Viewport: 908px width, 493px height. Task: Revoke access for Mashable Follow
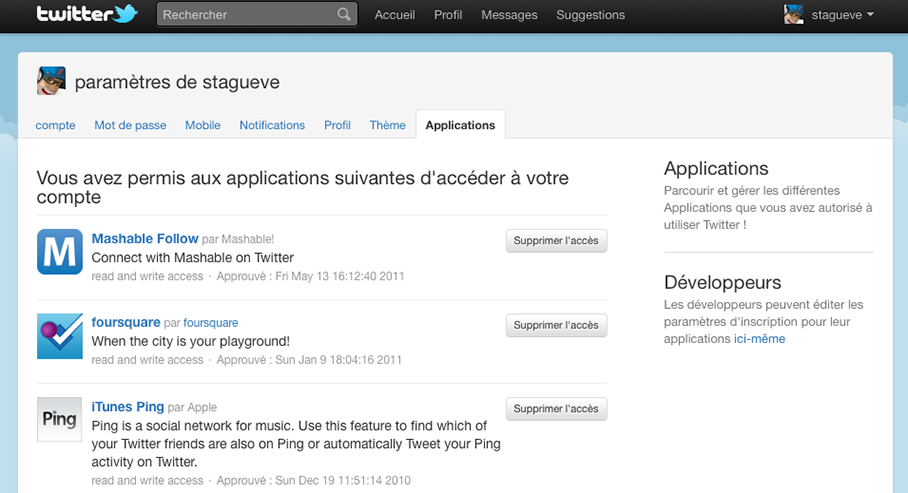click(x=556, y=241)
